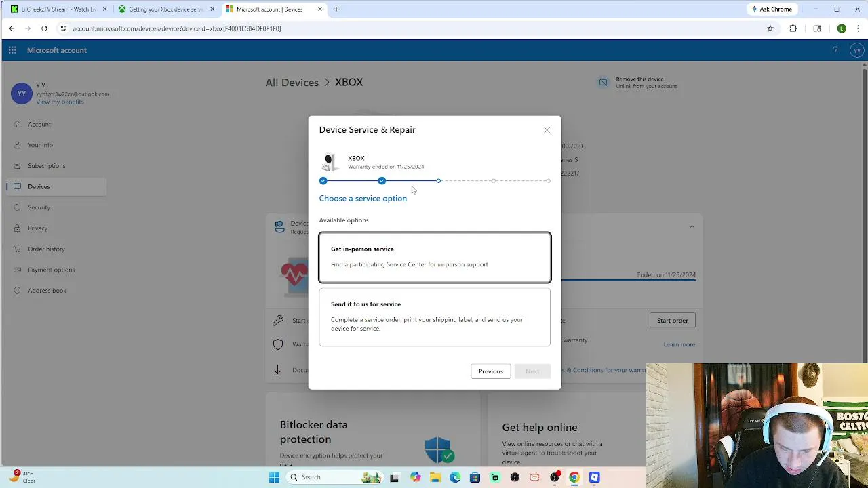Viewport: 868px width, 488px height.
Task: Switch to LilCheekzTV Stream browser tab
Action: coord(58,9)
